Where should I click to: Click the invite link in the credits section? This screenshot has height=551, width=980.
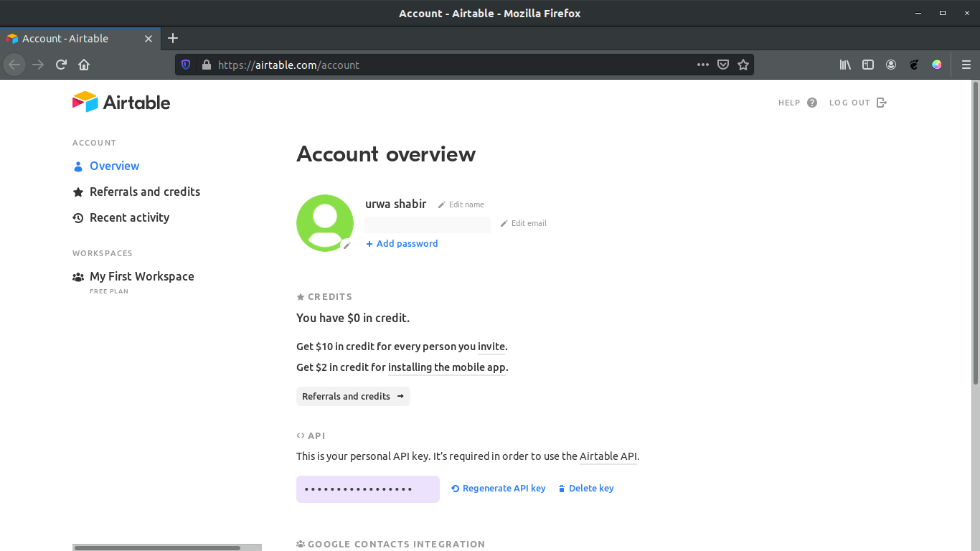point(491,347)
